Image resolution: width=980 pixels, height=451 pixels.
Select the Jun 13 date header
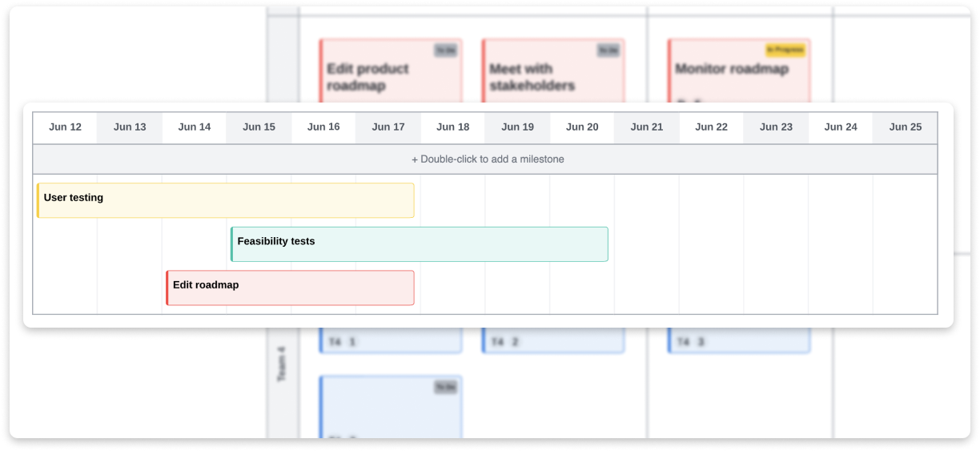[130, 127]
